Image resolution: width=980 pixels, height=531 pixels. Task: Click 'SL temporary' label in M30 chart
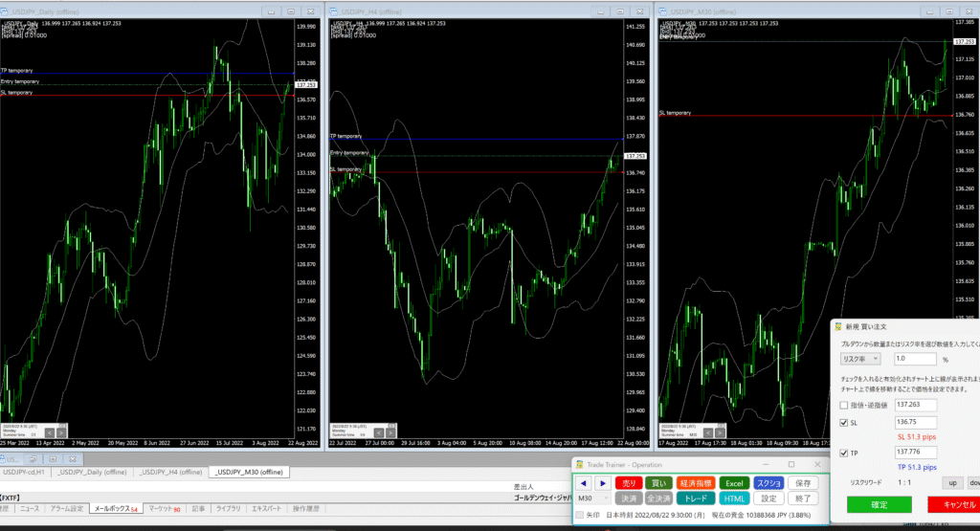[675, 113]
